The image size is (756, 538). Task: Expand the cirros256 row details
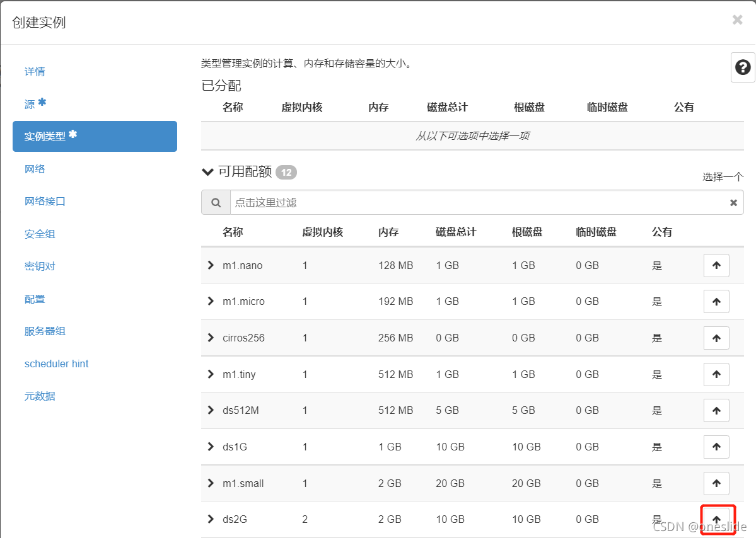[x=211, y=338]
